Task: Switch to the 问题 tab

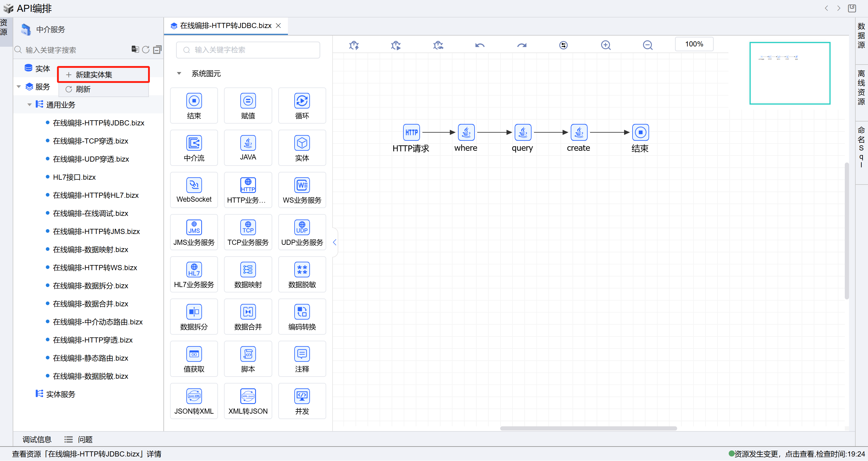Action: pyautogui.click(x=85, y=439)
